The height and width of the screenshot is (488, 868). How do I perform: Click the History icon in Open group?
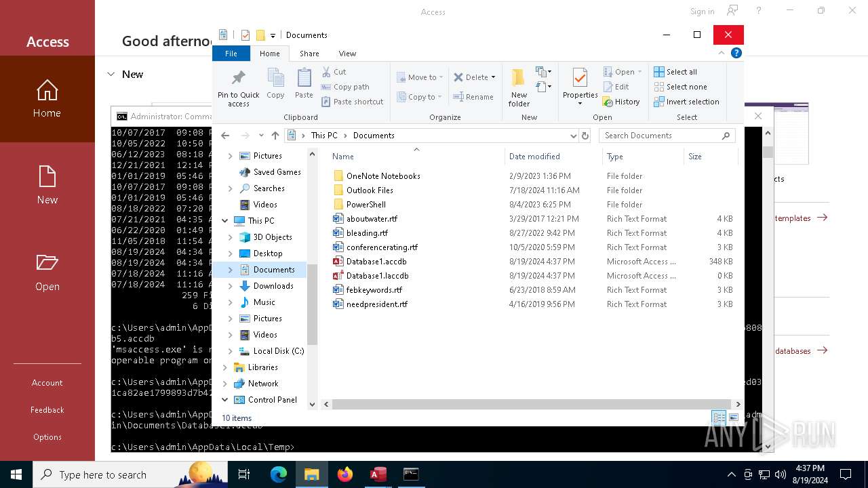pyautogui.click(x=608, y=102)
